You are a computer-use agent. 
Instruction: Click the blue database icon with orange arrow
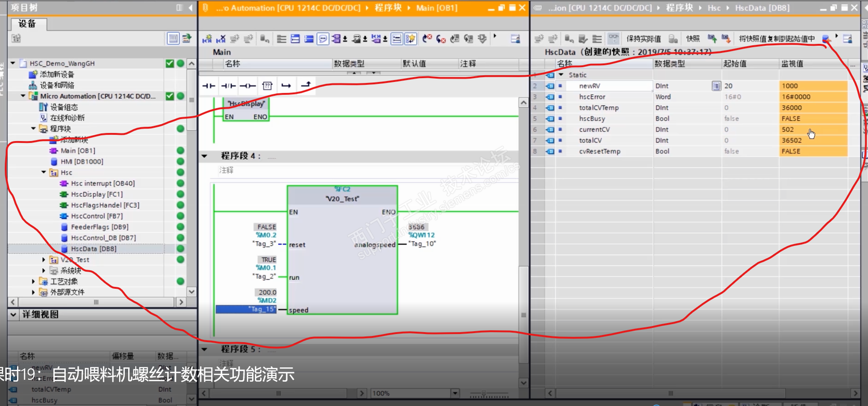pos(827,39)
